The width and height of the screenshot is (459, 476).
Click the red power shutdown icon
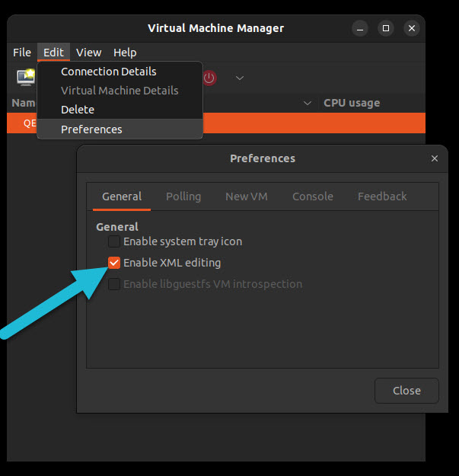coord(209,78)
